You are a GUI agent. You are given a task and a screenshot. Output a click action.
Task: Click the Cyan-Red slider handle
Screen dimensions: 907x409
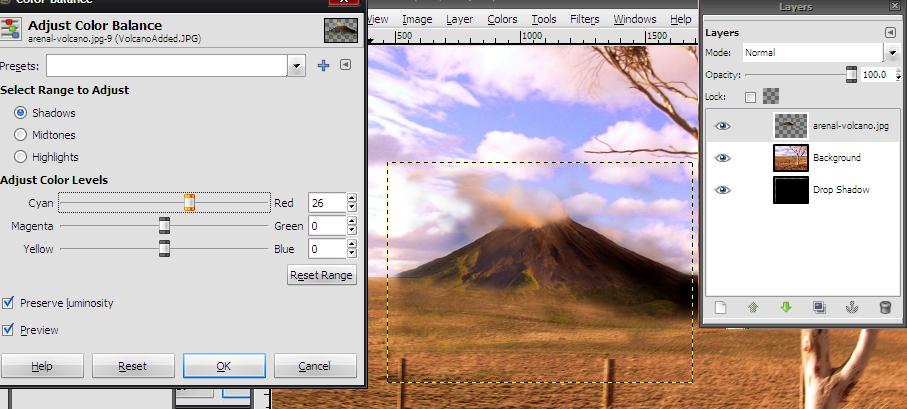click(189, 202)
